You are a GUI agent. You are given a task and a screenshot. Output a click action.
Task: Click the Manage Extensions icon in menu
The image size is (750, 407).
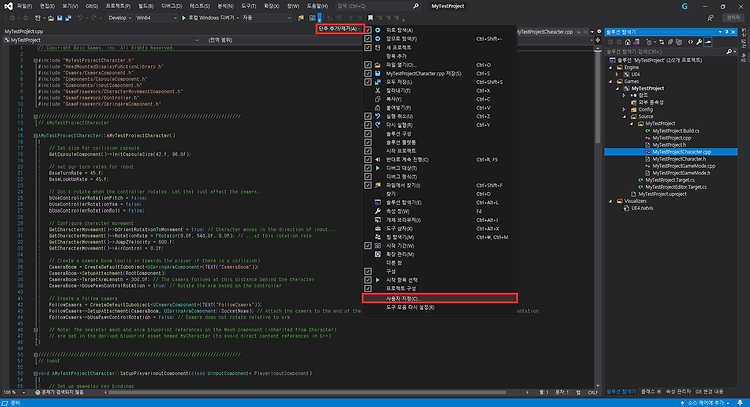[x=377, y=254]
